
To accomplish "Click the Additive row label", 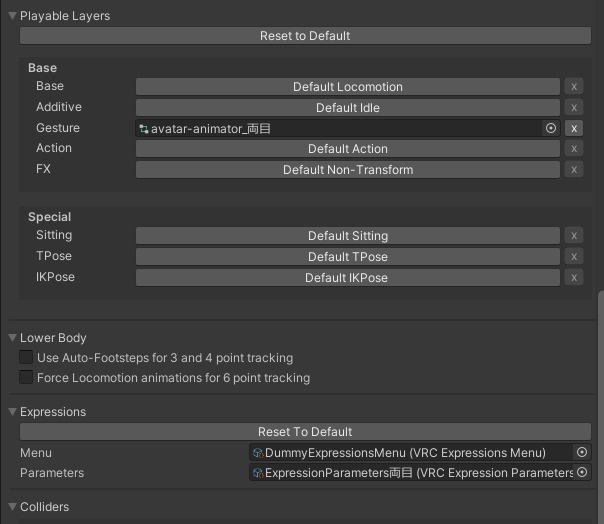I will (x=59, y=107).
